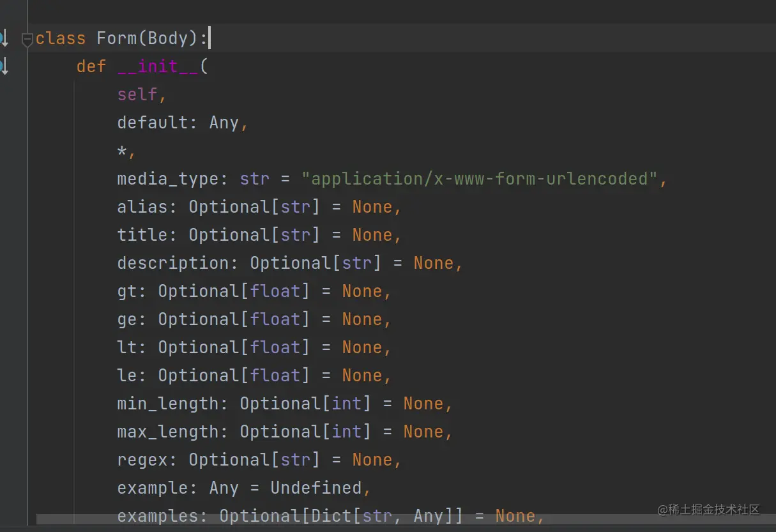This screenshot has height=532, width=776.
Task: Click the 'ge' parameter name
Action: tap(127, 319)
